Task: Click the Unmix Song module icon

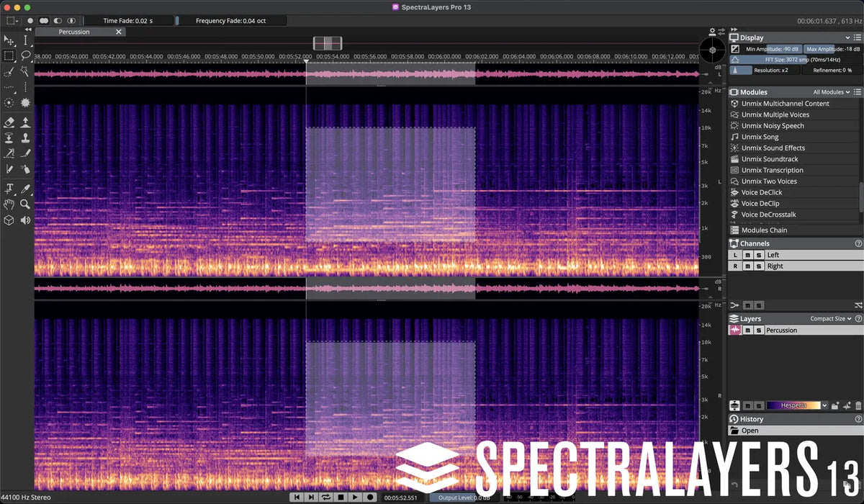Action: tap(734, 137)
